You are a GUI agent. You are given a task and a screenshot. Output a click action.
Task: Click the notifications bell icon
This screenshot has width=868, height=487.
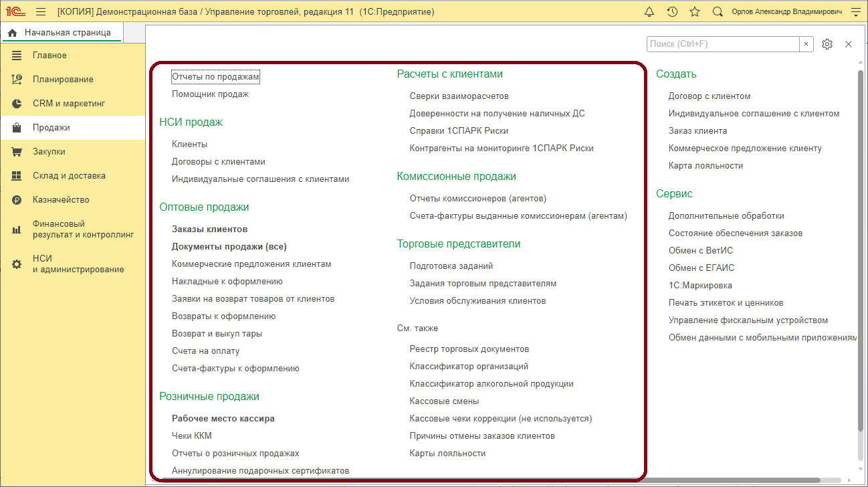[649, 12]
